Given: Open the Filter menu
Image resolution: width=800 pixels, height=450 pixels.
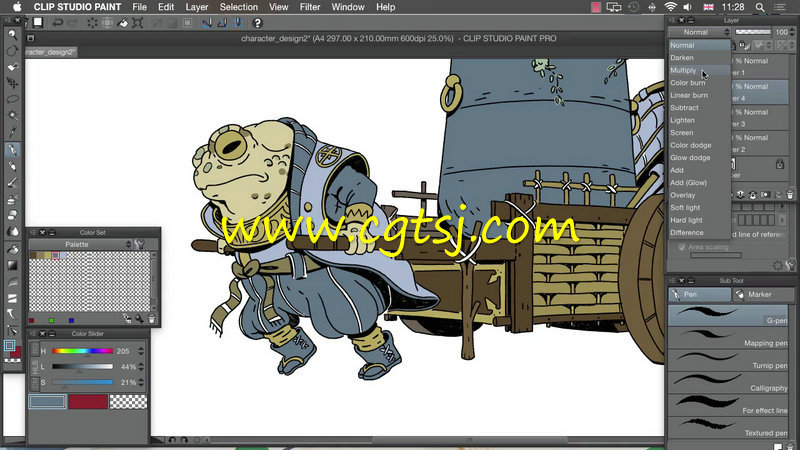Looking at the screenshot, I should click(x=310, y=7).
